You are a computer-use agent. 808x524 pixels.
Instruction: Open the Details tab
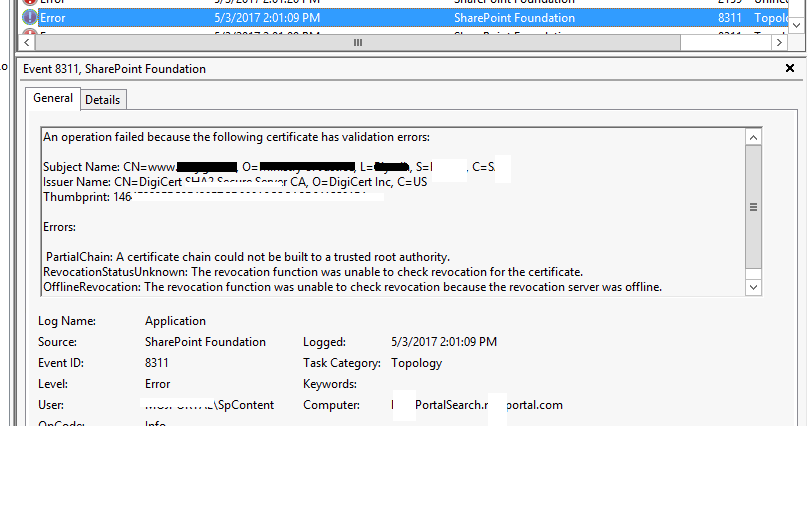(x=102, y=99)
